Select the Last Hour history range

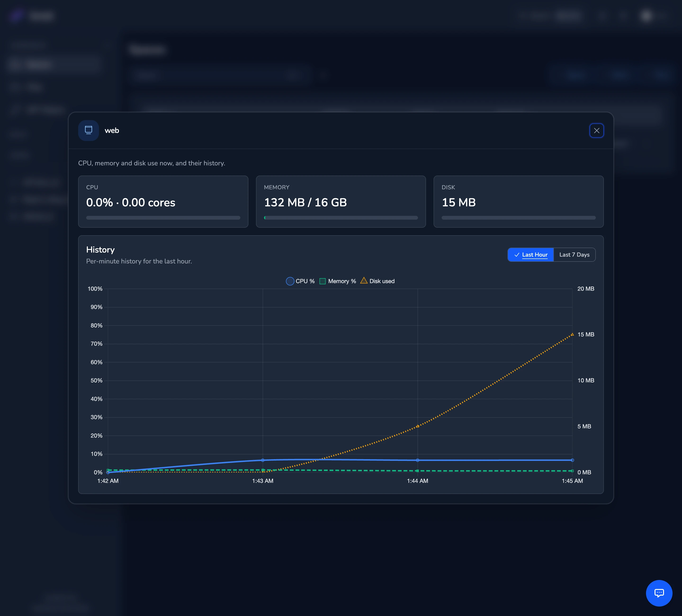(530, 254)
